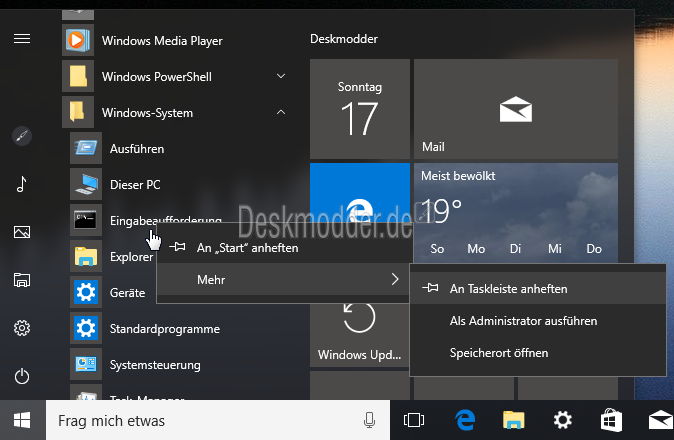Click the Deskmodder tile group heading
Viewport: 674px width, 440px height.
(x=344, y=39)
